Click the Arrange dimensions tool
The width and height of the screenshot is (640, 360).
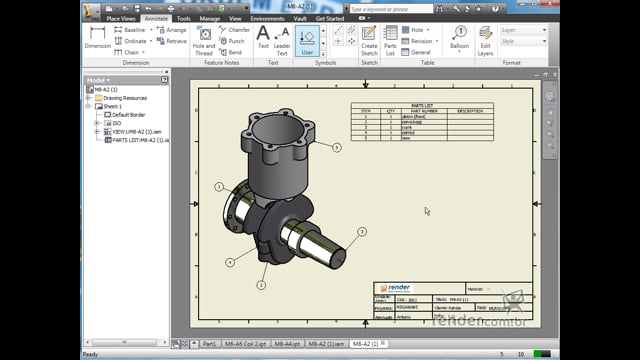pos(172,30)
